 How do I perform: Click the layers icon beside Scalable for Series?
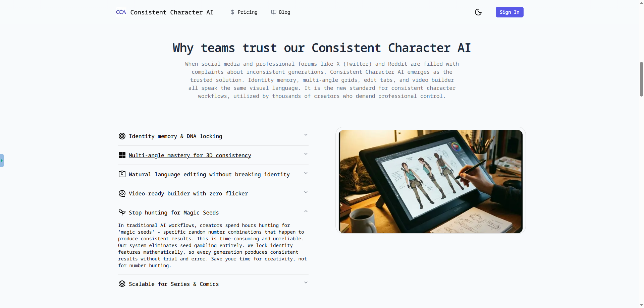[x=122, y=284]
